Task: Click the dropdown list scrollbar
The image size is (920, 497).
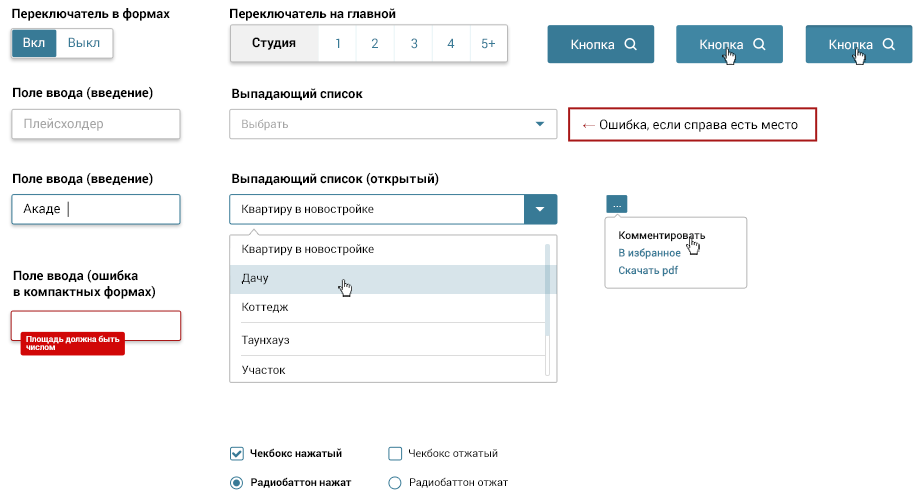Action: (x=547, y=309)
